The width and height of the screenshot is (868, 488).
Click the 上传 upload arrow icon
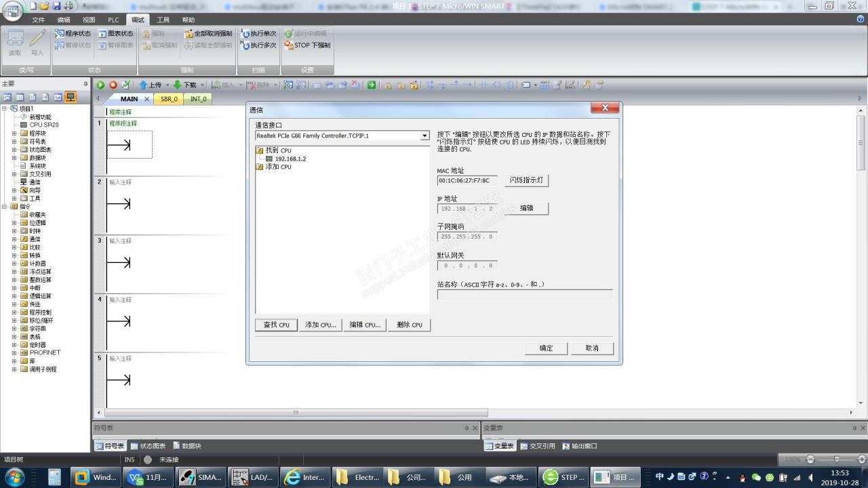(143, 85)
